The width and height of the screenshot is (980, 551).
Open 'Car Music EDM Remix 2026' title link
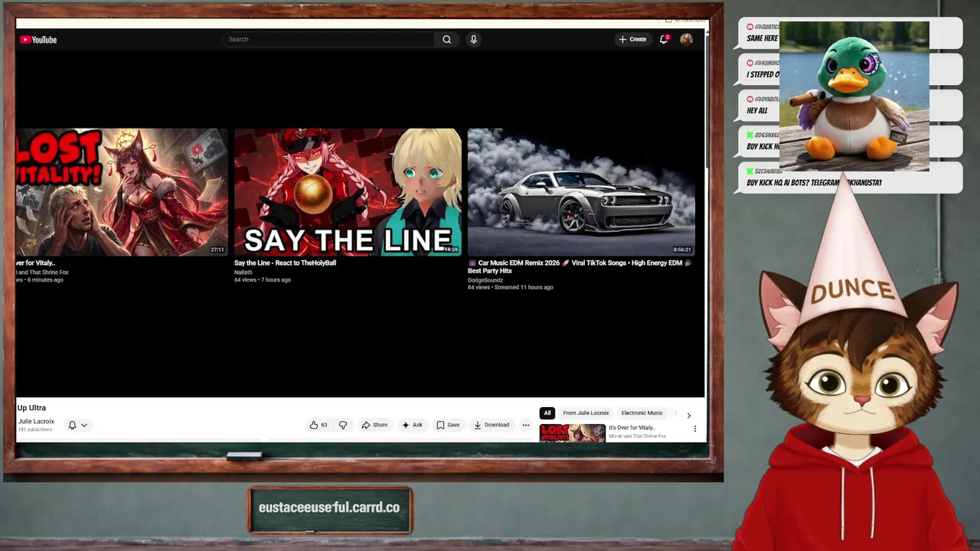580,267
